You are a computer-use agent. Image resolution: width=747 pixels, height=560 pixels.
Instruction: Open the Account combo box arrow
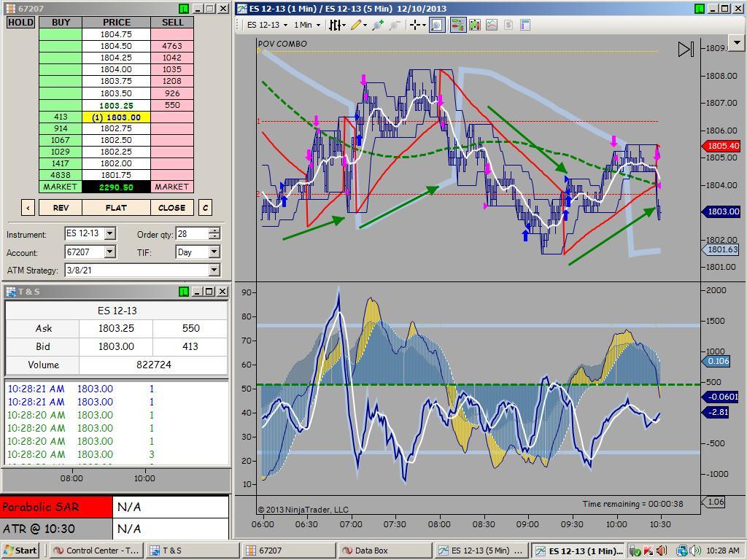point(110,252)
